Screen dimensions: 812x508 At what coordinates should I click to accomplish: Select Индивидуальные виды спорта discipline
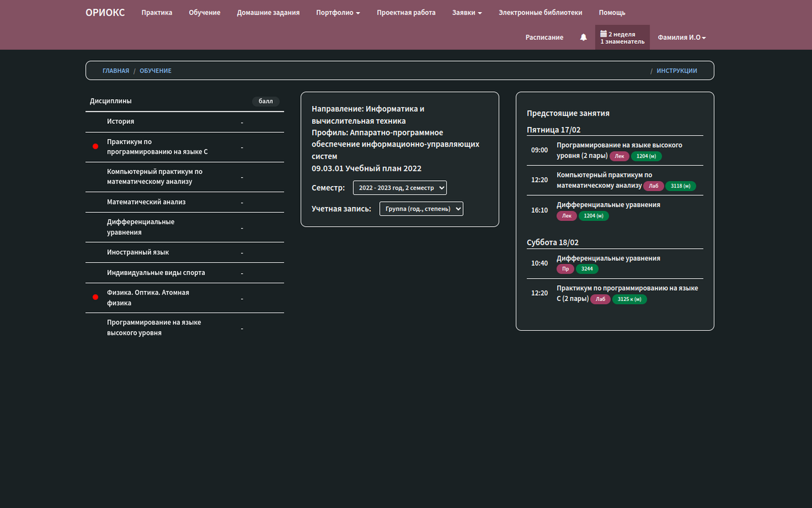[x=185, y=273]
